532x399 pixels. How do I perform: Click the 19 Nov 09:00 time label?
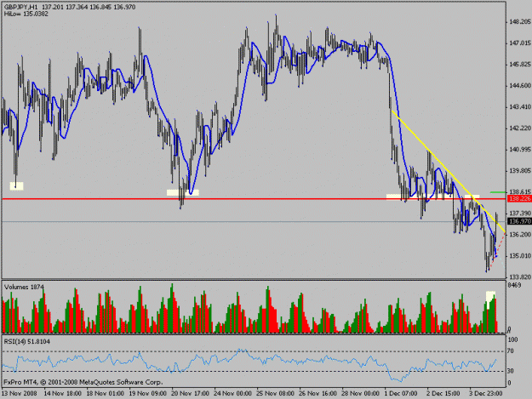pyautogui.click(x=148, y=393)
